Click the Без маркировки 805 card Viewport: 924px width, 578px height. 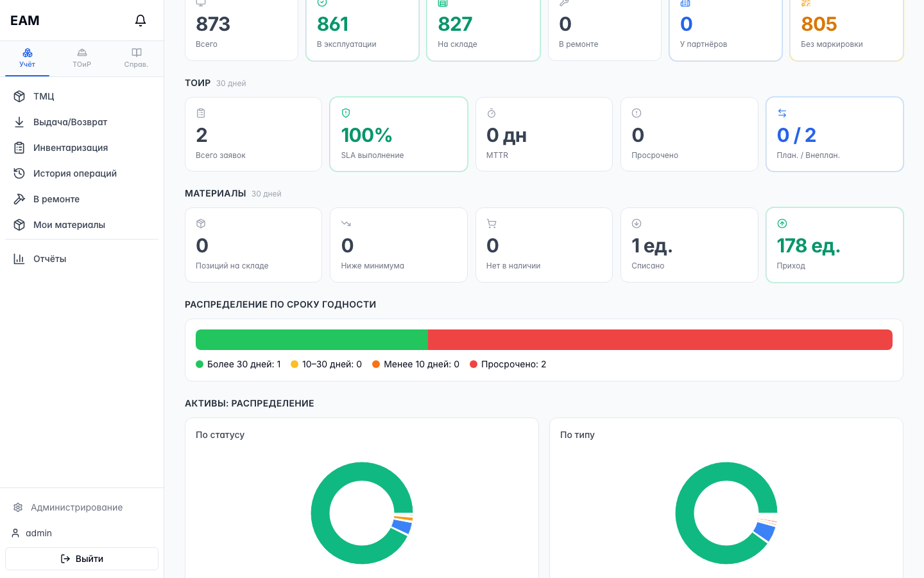coord(846,29)
